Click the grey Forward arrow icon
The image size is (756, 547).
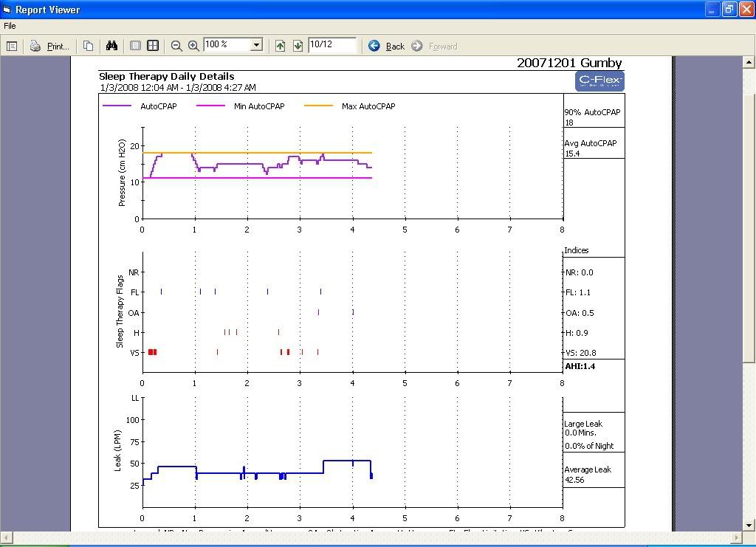[x=417, y=46]
